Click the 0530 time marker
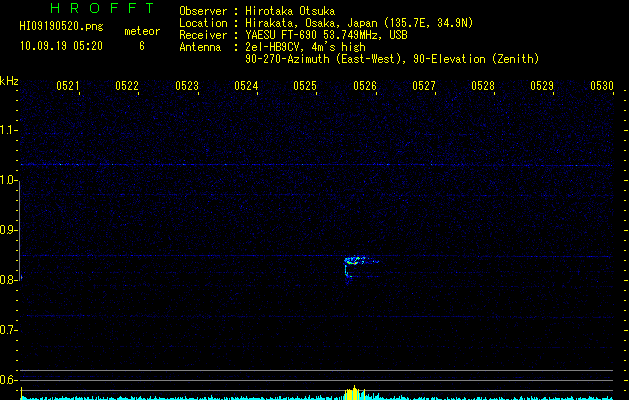 pos(602,86)
